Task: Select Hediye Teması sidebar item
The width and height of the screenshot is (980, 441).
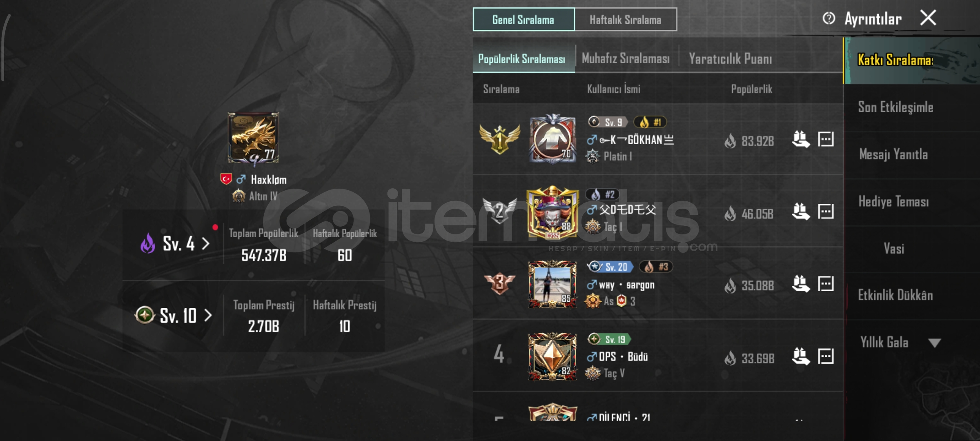Action: point(894,201)
